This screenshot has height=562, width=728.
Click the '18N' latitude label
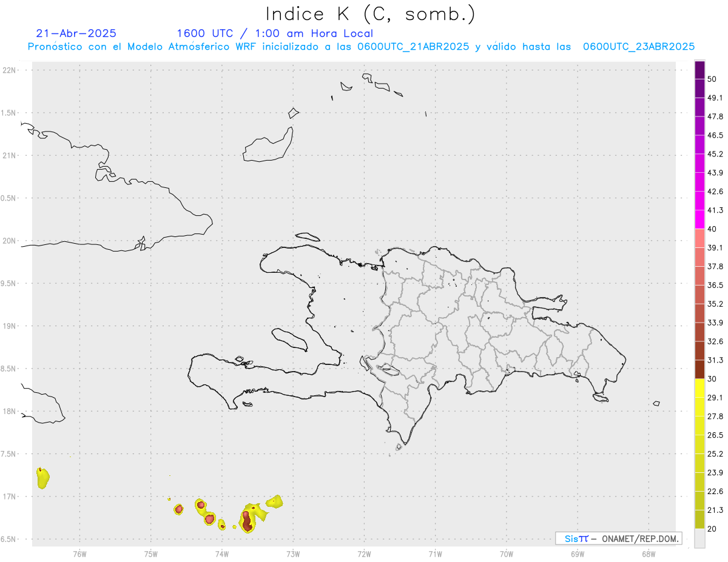[10, 411]
